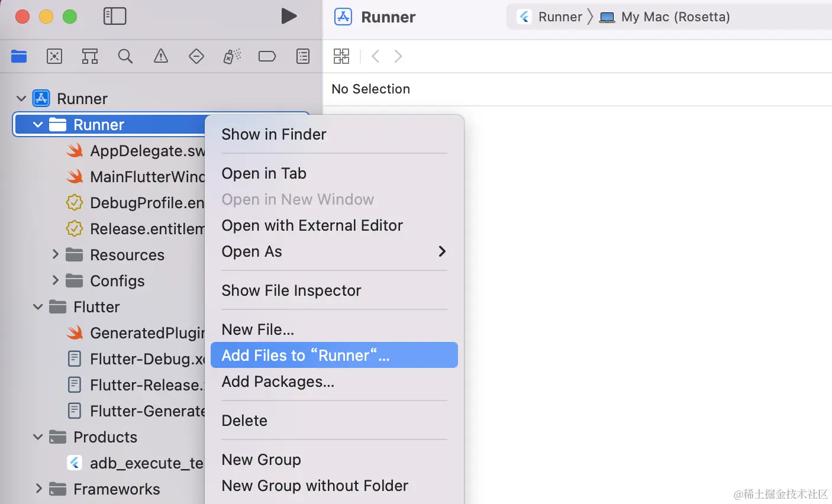This screenshot has width=832, height=504.
Task: Choose New Group without Folder
Action: [x=334, y=486]
